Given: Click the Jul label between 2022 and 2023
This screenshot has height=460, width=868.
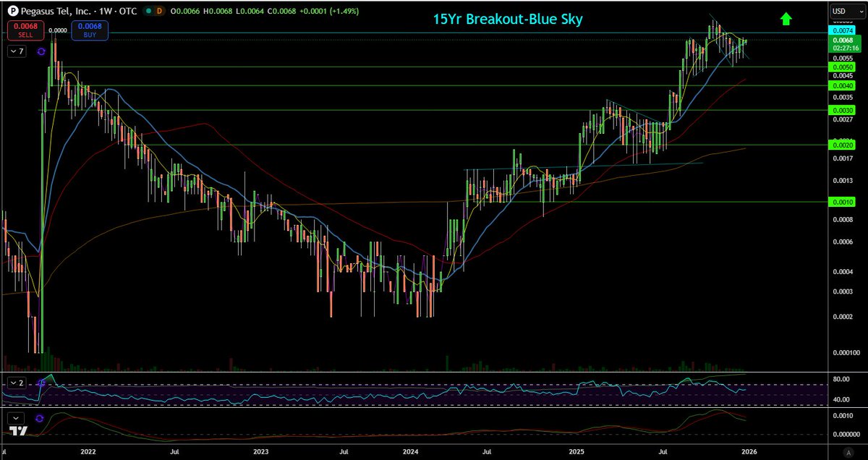Looking at the screenshot, I should [x=174, y=451].
